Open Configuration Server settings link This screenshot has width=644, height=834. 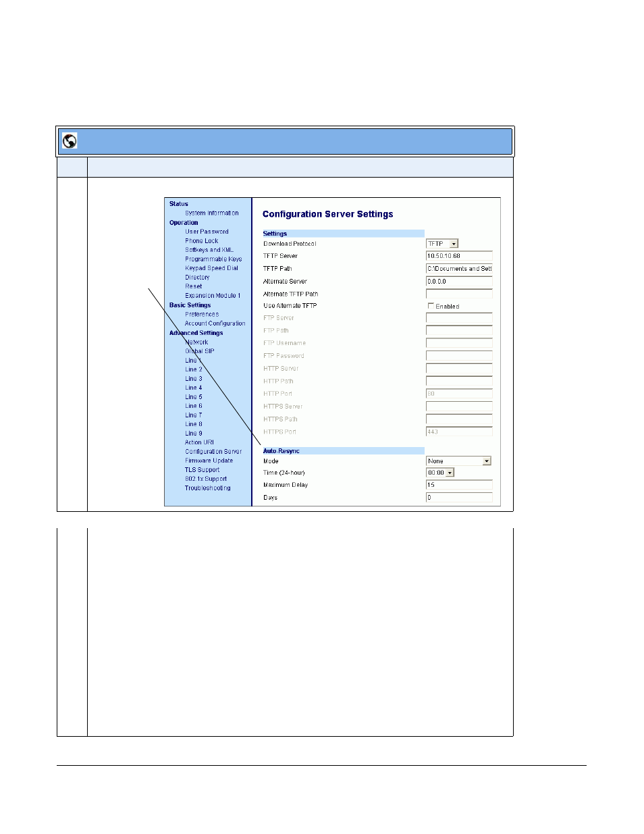pos(213,452)
